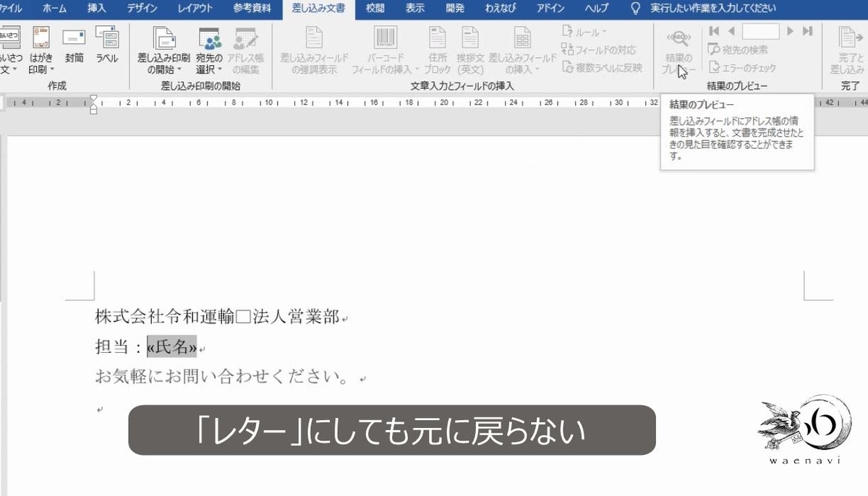Go to first record arrow
Viewport: 868px width, 496px height.
(x=714, y=31)
